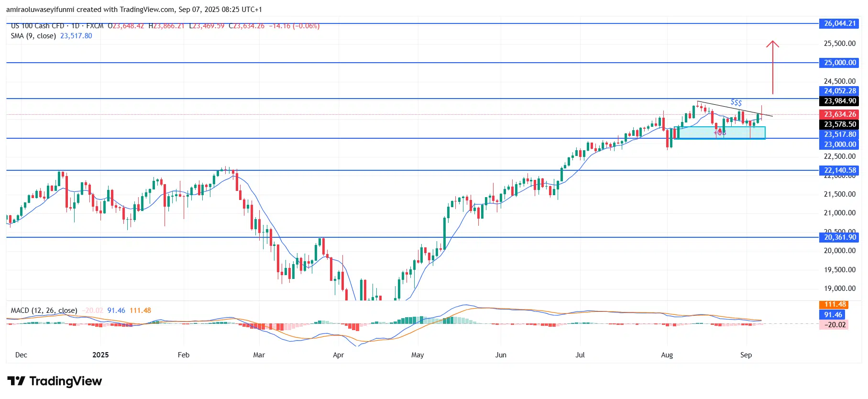The height and width of the screenshot is (399, 868).
Task: Click the 23,984.90 black price label
Action: coord(839,101)
